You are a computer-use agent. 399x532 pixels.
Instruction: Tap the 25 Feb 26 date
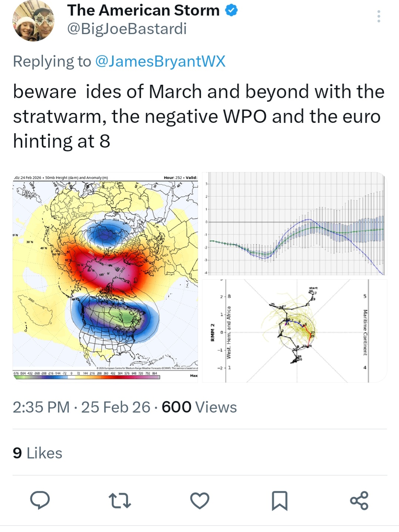[115, 407]
